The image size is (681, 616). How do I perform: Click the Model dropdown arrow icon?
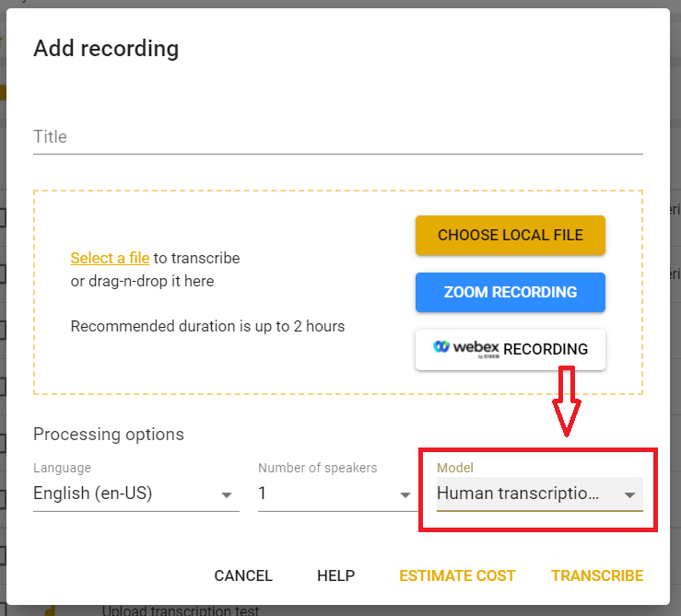629,495
